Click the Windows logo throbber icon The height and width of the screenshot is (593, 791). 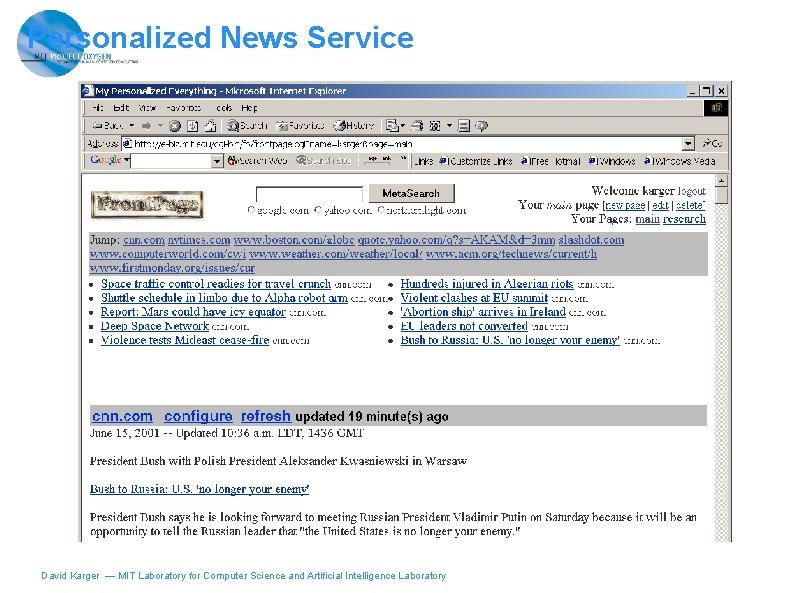tap(716, 107)
